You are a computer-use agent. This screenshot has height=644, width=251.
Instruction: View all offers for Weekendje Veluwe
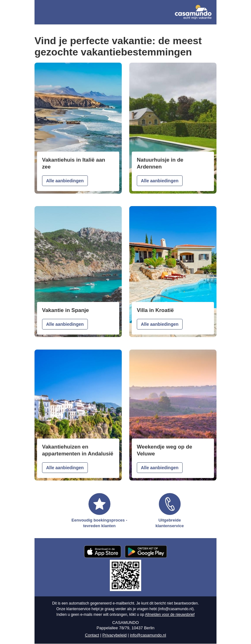160,468
